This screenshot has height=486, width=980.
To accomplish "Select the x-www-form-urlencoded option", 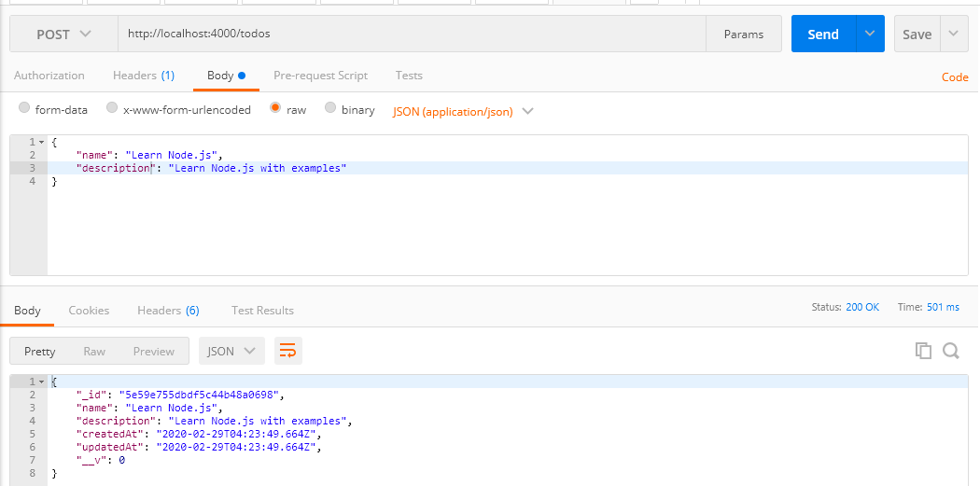I will (112, 107).
